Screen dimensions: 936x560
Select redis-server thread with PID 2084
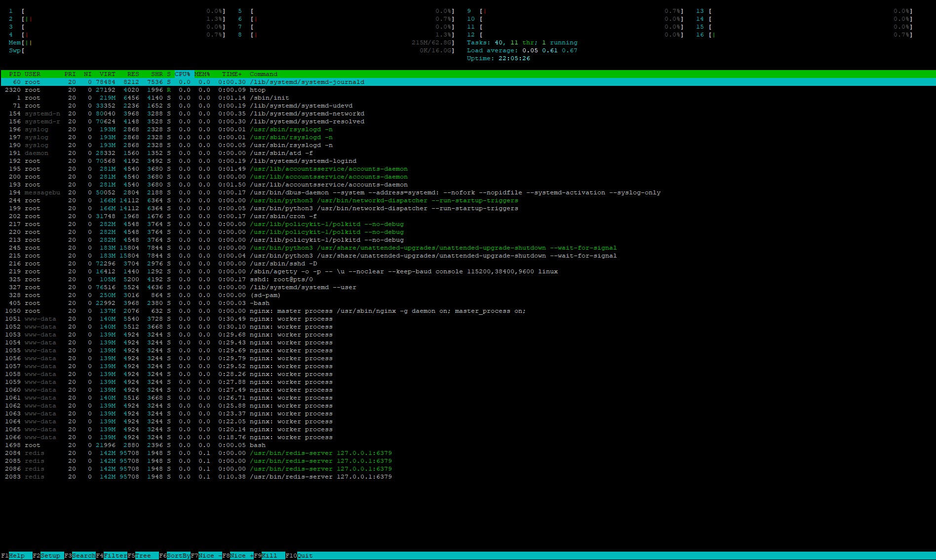coord(468,453)
